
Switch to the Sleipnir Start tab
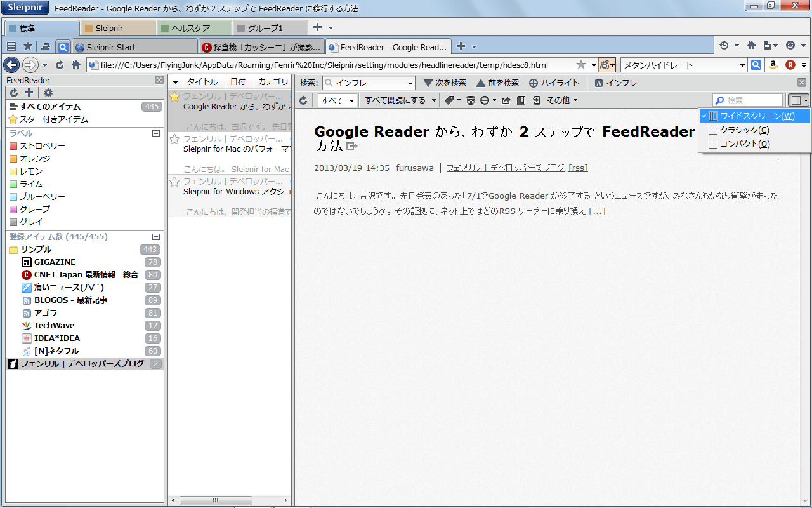click(x=135, y=46)
